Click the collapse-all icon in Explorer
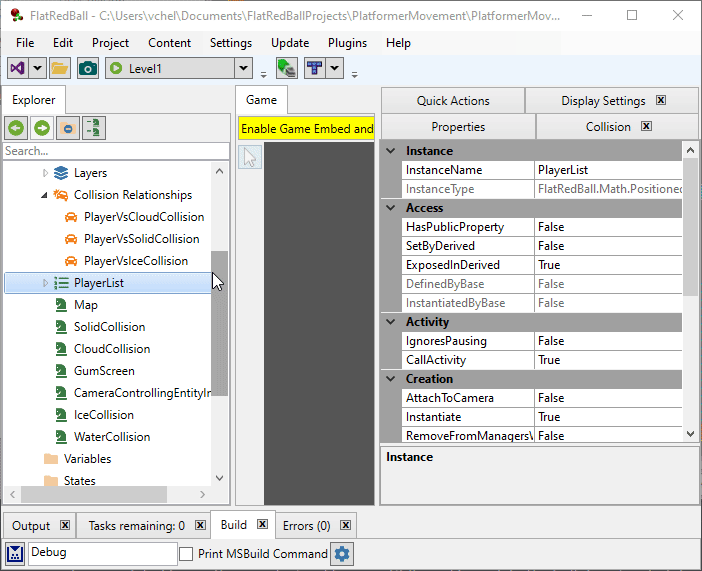Screen dimensions: 702x571 (68, 128)
